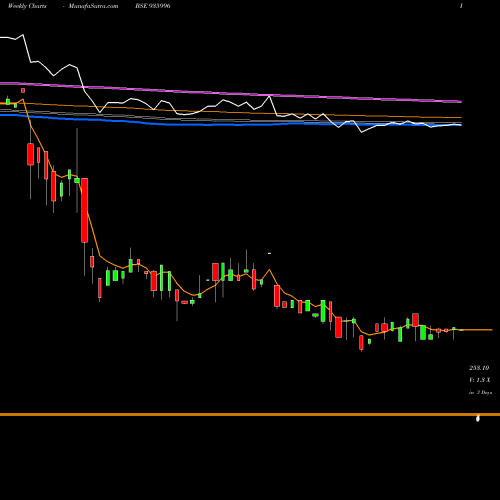
Task: Click the 'in 2 Days' text
Action: pos(480,392)
